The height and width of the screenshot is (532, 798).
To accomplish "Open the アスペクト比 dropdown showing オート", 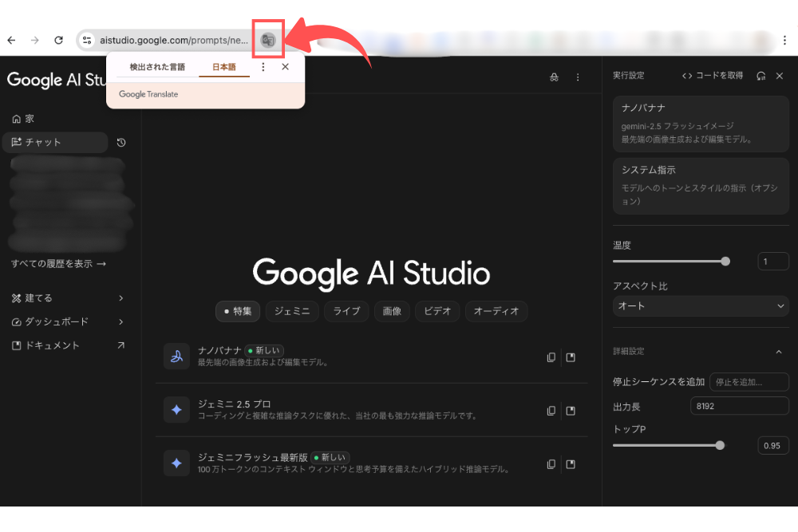I will (x=701, y=306).
